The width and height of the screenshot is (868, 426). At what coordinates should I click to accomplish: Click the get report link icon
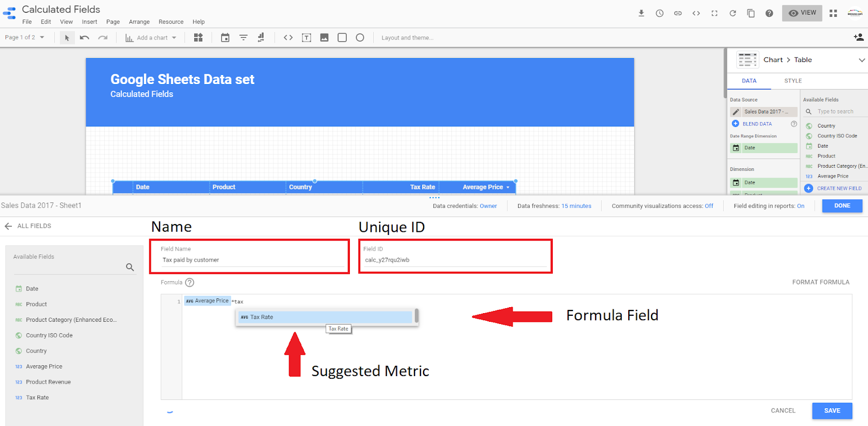click(x=678, y=13)
